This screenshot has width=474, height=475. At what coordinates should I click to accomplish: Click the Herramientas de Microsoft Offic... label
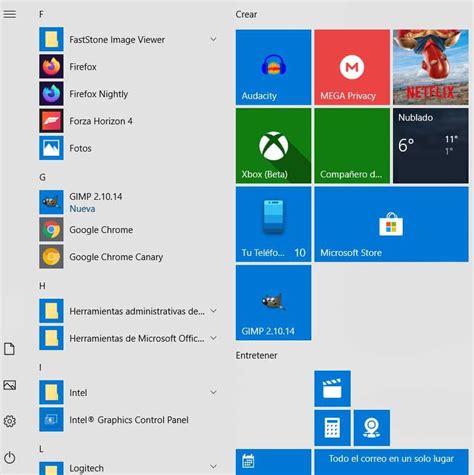tap(137, 338)
